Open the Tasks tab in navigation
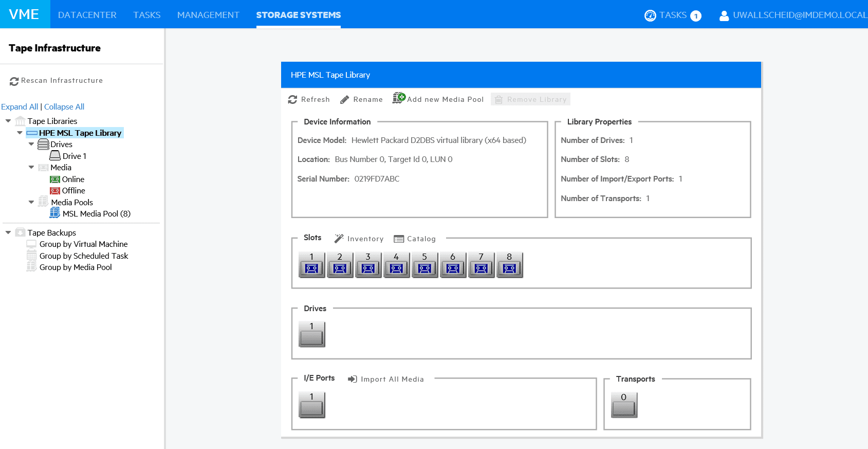 tap(147, 15)
